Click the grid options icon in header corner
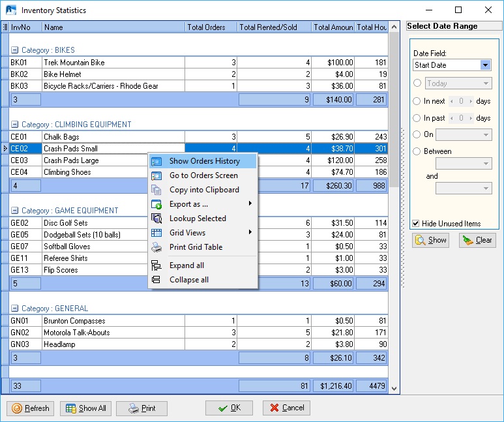 [5, 27]
